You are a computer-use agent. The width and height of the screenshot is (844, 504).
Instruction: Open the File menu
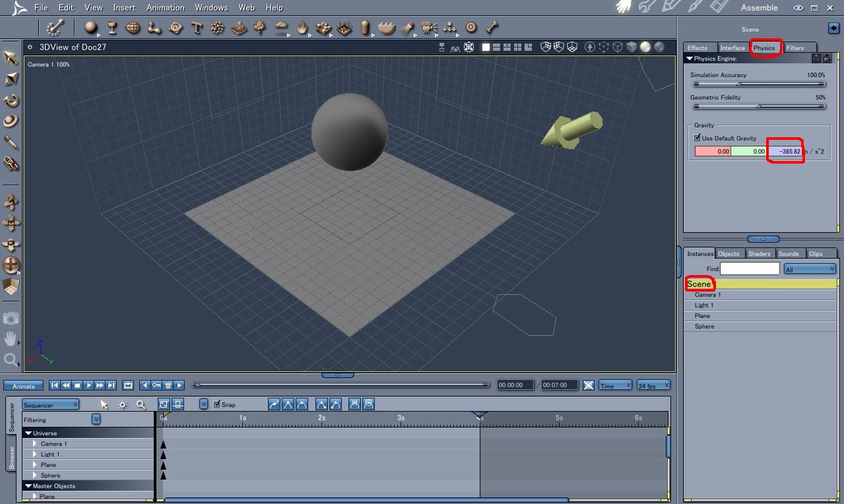pyautogui.click(x=41, y=7)
